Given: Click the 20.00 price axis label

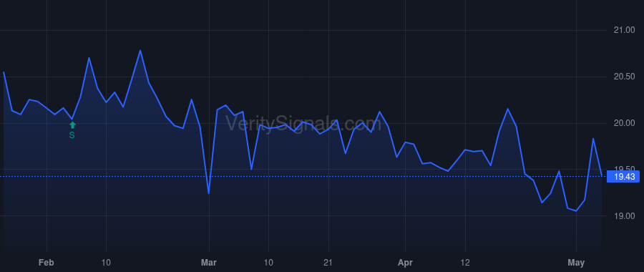Looking at the screenshot, I should click(x=624, y=123).
